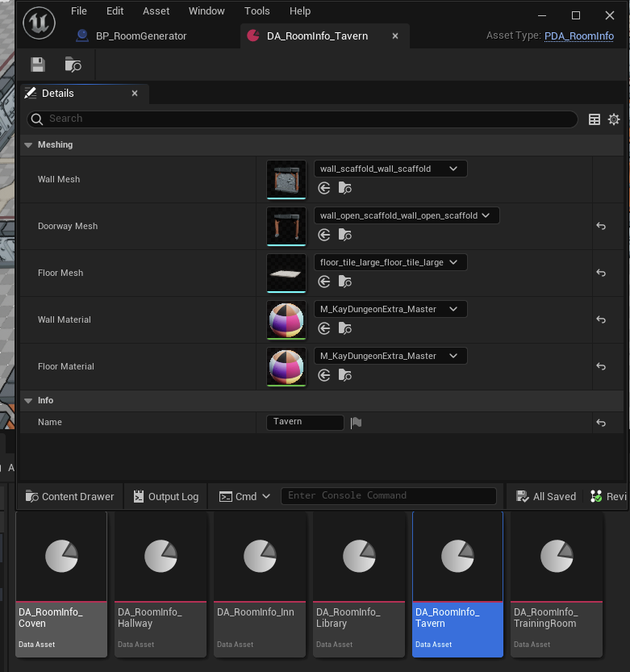Open the property matrix grid view icon
The height and width of the screenshot is (672, 630).
pyautogui.click(x=595, y=119)
